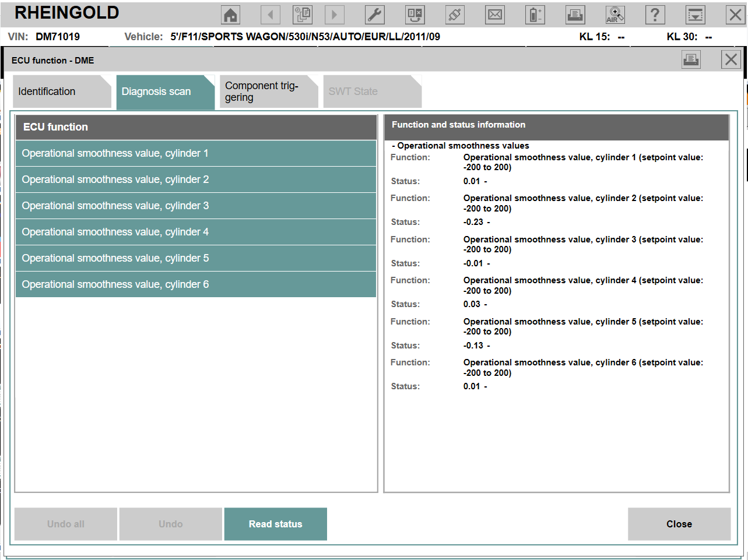Click the KL 15 status label
This screenshot has height=560, width=748.
[595, 37]
